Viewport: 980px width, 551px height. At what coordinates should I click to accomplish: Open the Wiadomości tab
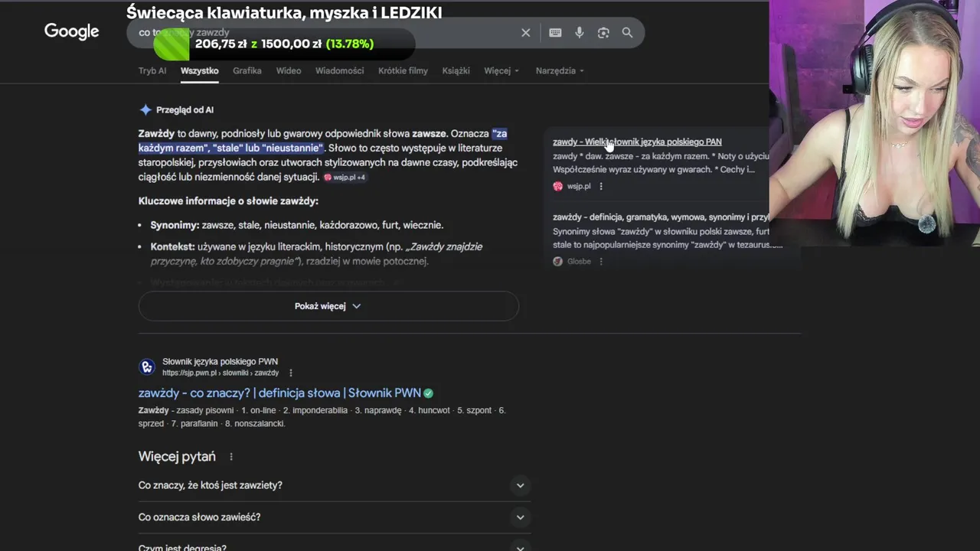(339, 70)
